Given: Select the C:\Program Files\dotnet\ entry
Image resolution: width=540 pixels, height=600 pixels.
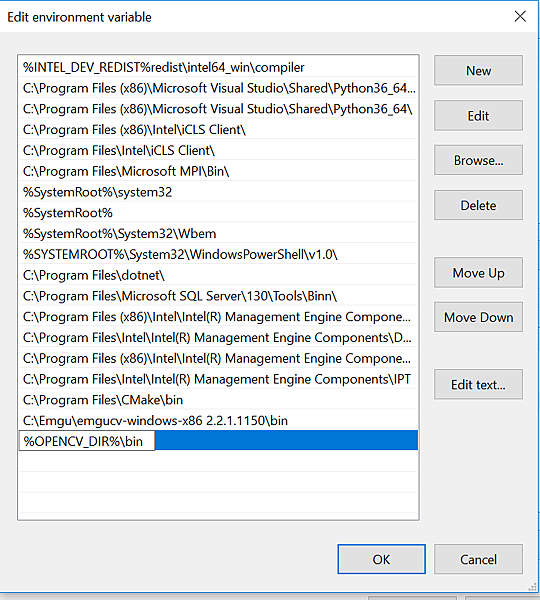Looking at the screenshot, I should pos(218,275).
